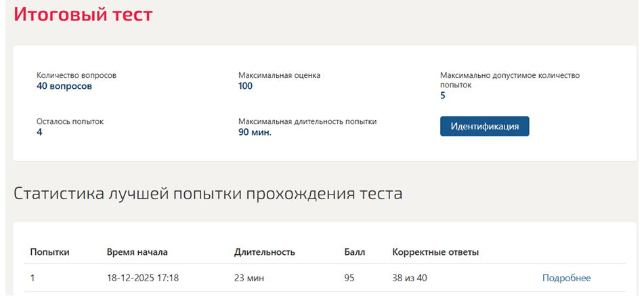Click the Максимальная длительность попытки label

click(307, 122)
